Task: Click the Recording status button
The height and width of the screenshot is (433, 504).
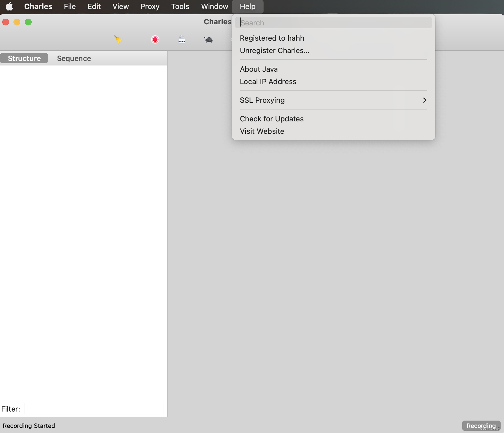Action: pos(481,426)
